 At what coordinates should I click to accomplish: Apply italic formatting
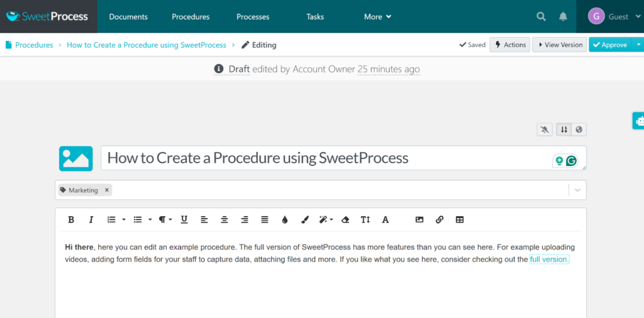click(91, 220)
